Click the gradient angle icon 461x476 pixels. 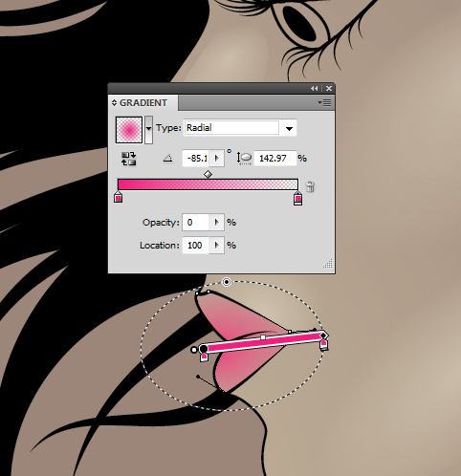click(x=168, y=158)
